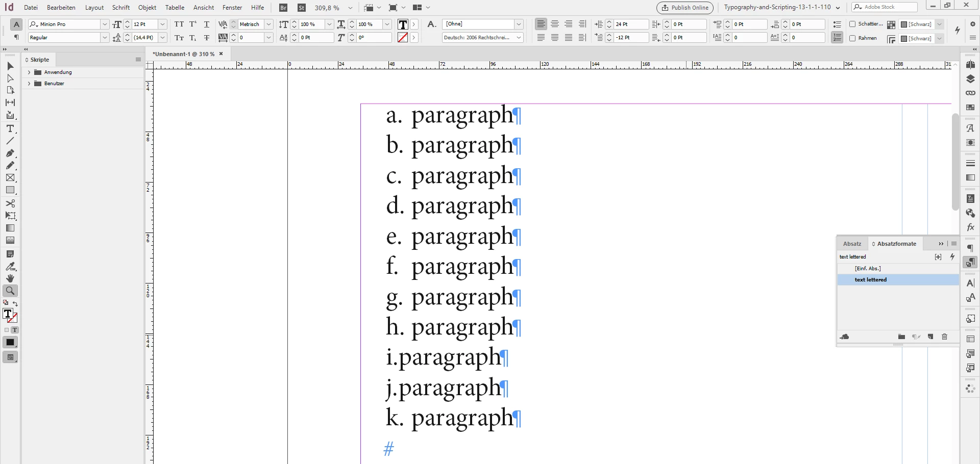Open the Links panel icon
980x464 pixels.
[x=970, y=93]
